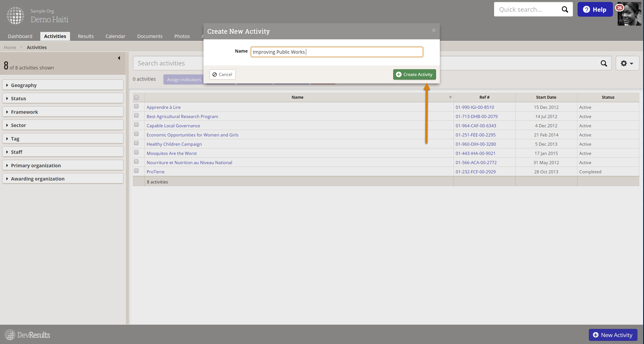Click the Search activities magnifier icon

pyautogui.click(x=603, y=63)
